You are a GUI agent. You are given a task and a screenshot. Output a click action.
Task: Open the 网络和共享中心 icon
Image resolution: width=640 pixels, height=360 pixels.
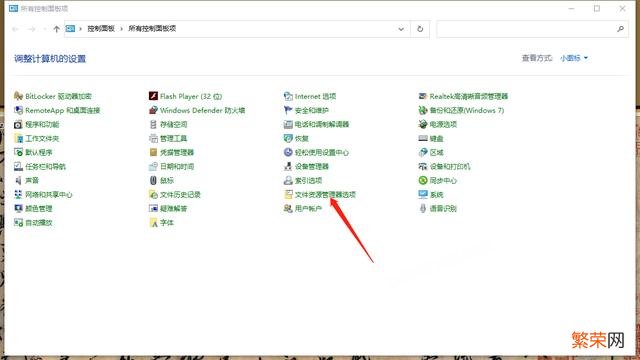(18, 194)
